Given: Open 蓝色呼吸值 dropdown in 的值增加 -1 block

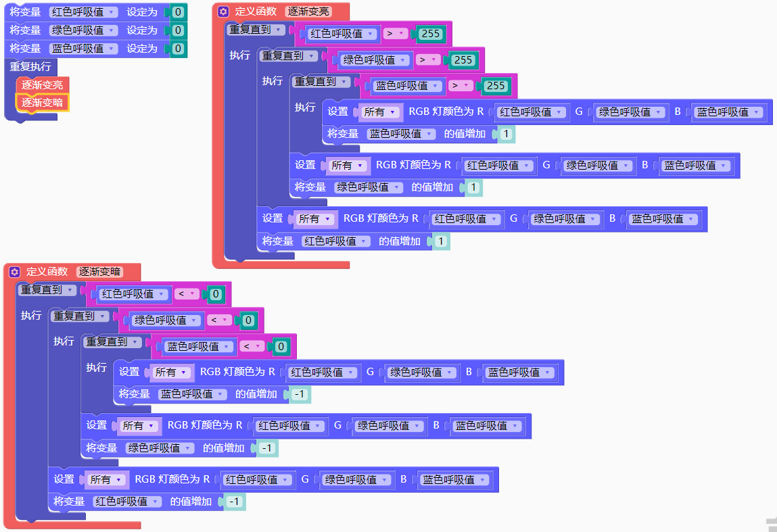Looking at the screenshot, I should [192, 394].
